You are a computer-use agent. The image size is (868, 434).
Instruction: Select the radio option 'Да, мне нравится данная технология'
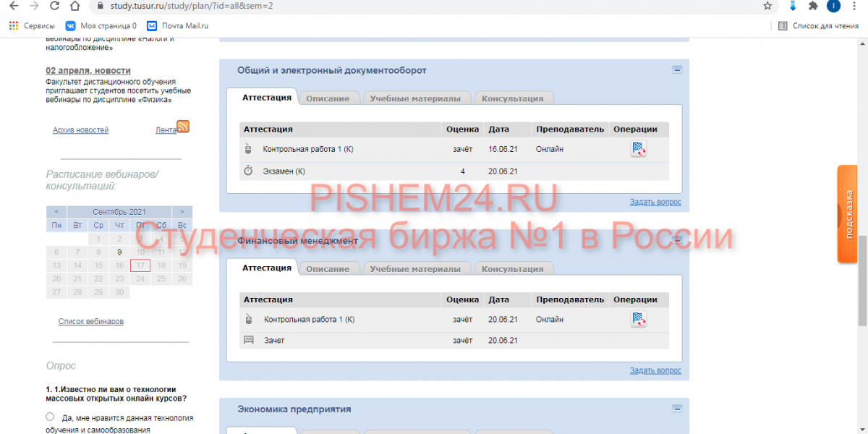(50, 417)
